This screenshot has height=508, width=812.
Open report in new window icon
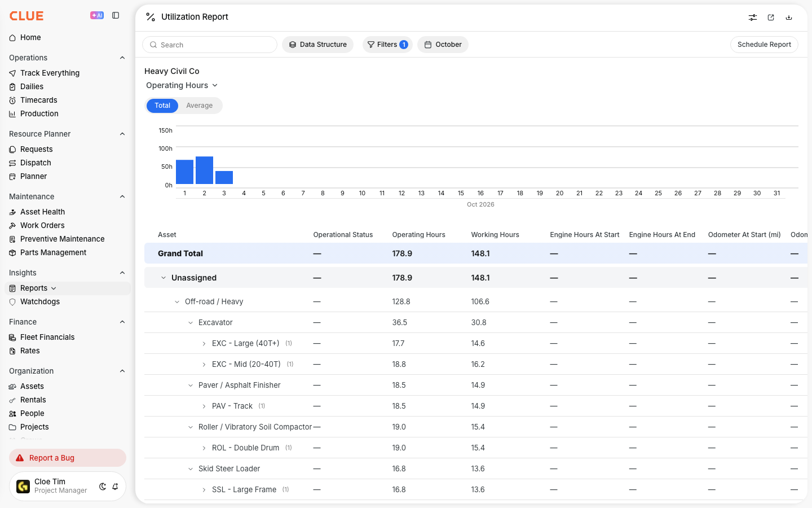click(771, 17)
